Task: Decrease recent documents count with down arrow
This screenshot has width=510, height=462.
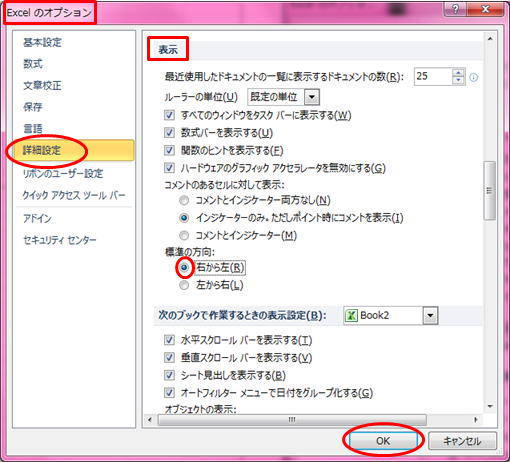Action: 458,80
